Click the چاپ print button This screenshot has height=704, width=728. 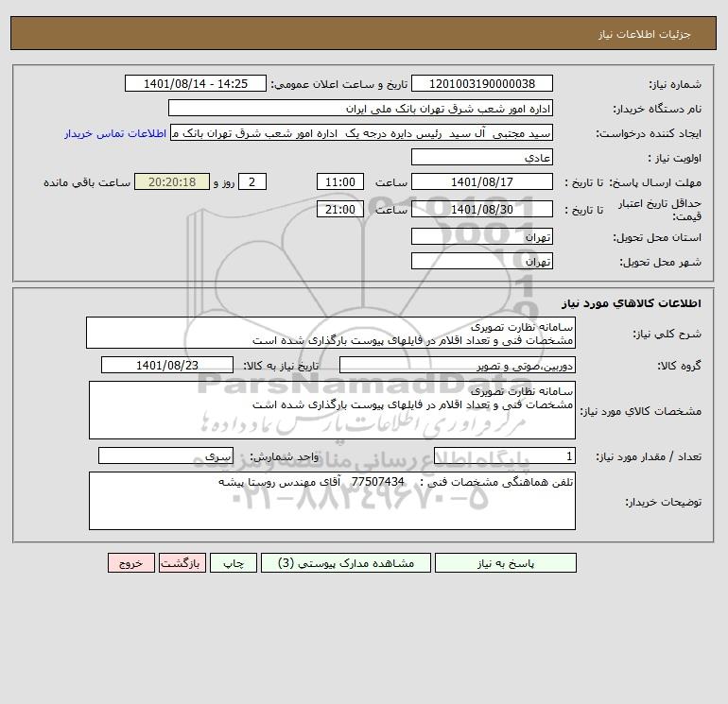coord(234,563)
